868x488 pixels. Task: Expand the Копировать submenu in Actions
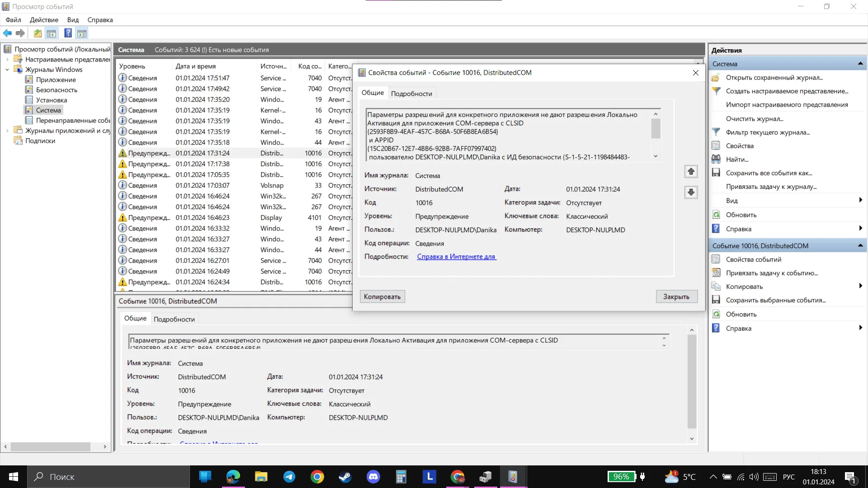pos(860,286)
